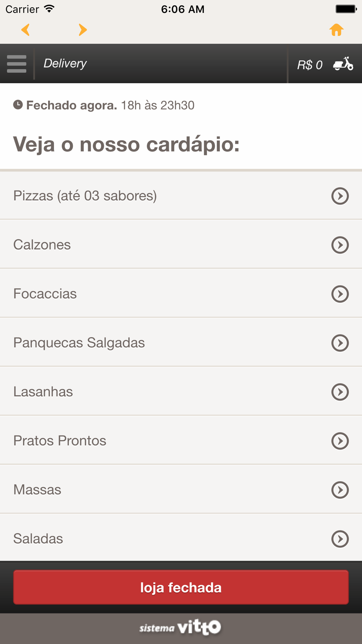This screenshot has height=644, width=362.
Task: Tap the Massas chevron circle icon
Action: pos(340,490)
